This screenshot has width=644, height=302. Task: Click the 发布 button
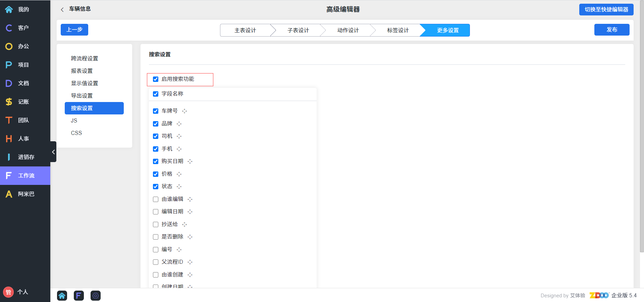pyautogui.click(x=611, y=30)
